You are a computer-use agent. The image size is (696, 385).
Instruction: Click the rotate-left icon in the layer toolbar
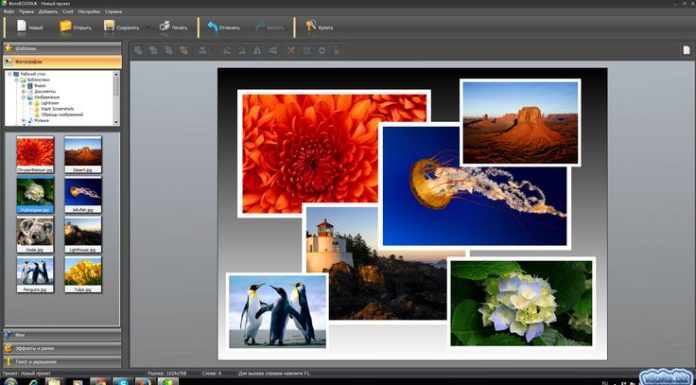click(227, 50)
